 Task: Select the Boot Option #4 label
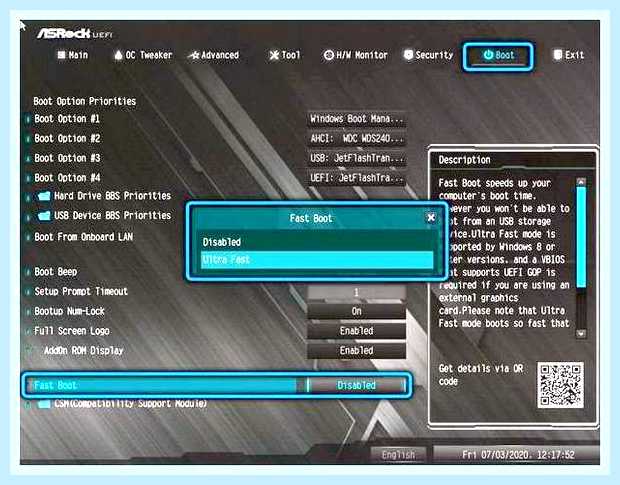tap(67, 178)
